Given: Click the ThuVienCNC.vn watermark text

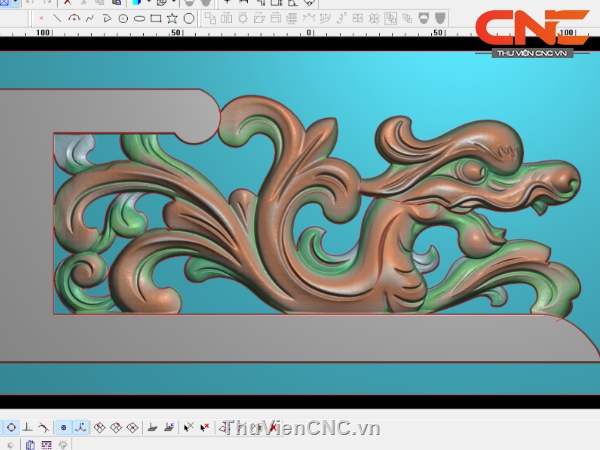Looking at the screenshot, I should coord(302,428).
